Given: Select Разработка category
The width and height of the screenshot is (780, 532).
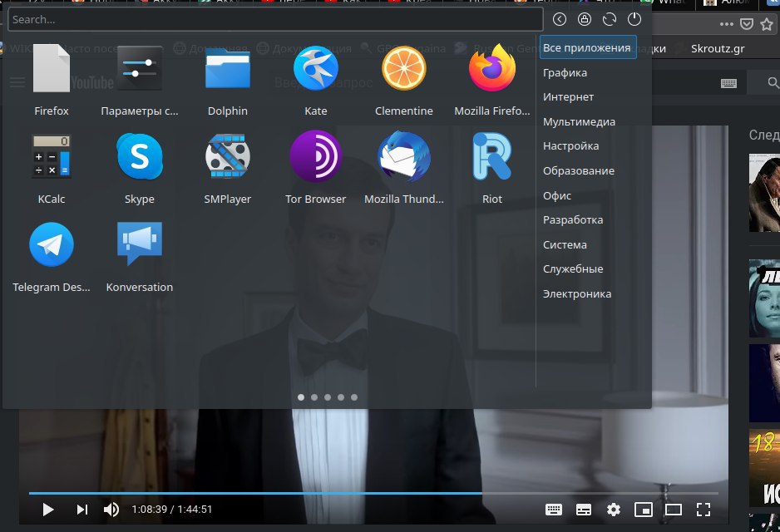Looking at the screenshot, I should [573, 219].
